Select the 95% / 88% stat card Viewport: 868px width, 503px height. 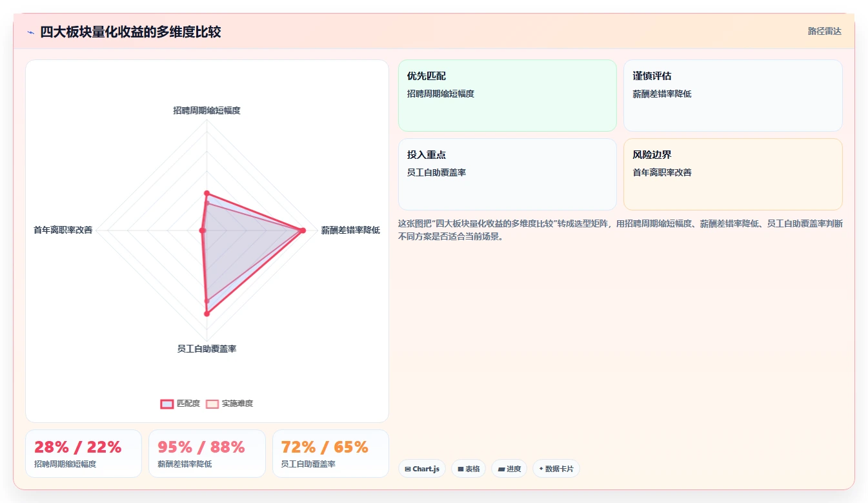[x=207, y=453]
